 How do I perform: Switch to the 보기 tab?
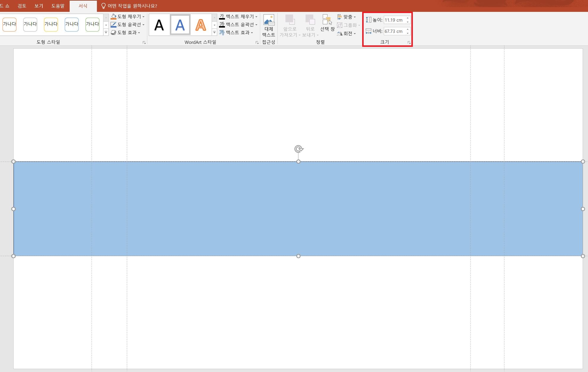pos(39,6)
